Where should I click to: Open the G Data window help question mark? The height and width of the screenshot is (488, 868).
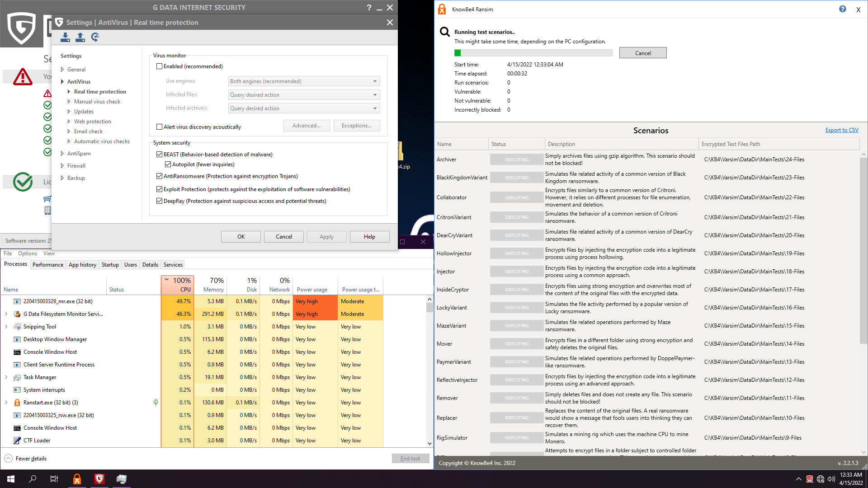[x=369, y=7]
